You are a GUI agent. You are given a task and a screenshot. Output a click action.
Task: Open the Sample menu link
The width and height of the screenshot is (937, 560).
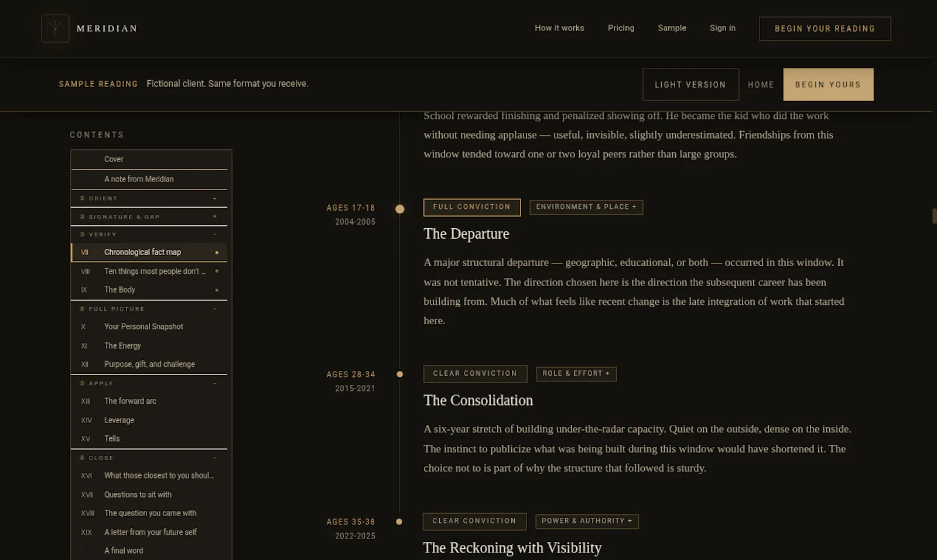click(x=672, y=28)
